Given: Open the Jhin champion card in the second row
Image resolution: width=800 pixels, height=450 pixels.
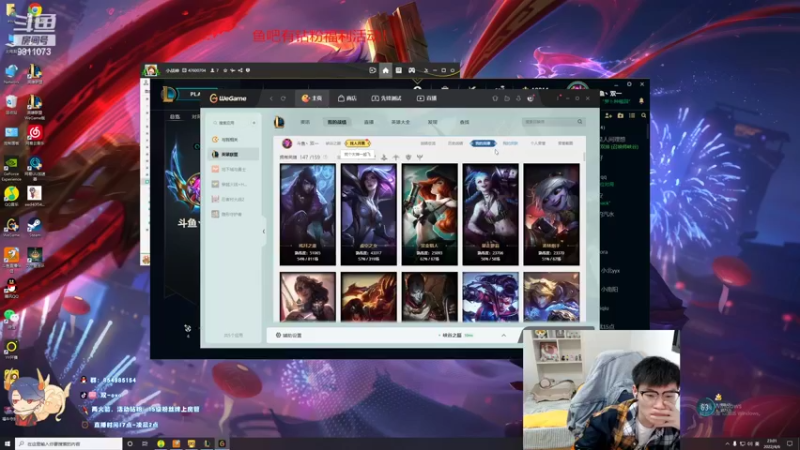Looking at the screenshot, I should [430, 296].
